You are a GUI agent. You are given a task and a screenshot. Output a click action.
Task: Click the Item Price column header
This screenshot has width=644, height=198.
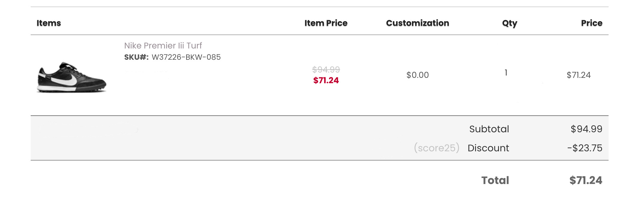[326, 23]
